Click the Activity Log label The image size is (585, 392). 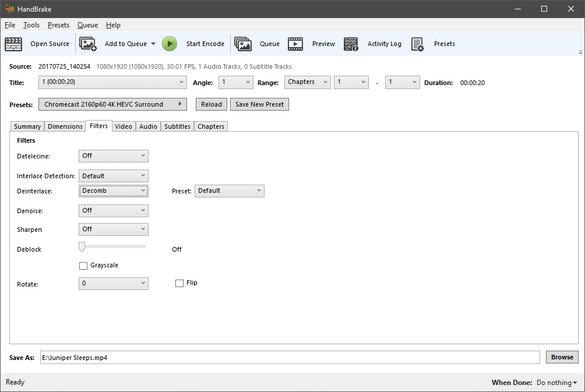[385, 44]
